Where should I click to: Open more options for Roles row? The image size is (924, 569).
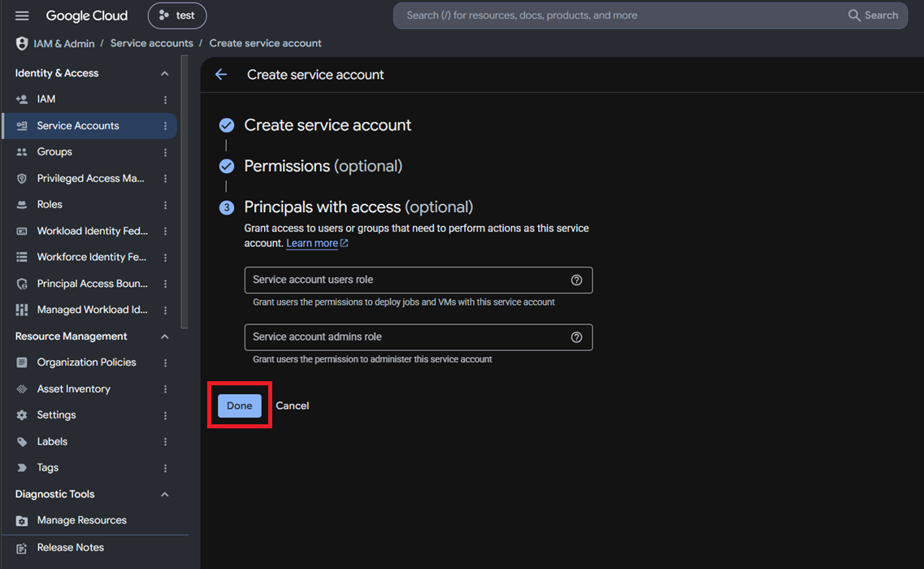[x=165, y=205]
